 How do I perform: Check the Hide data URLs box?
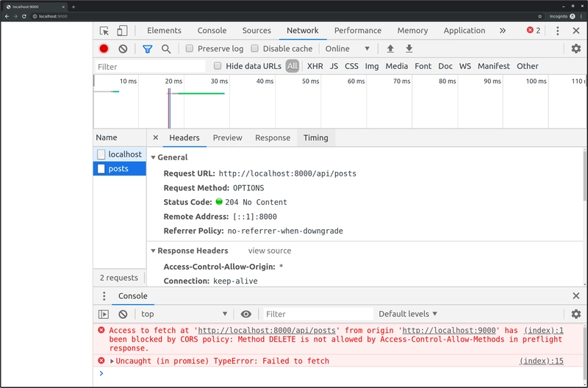pos(218,66)
